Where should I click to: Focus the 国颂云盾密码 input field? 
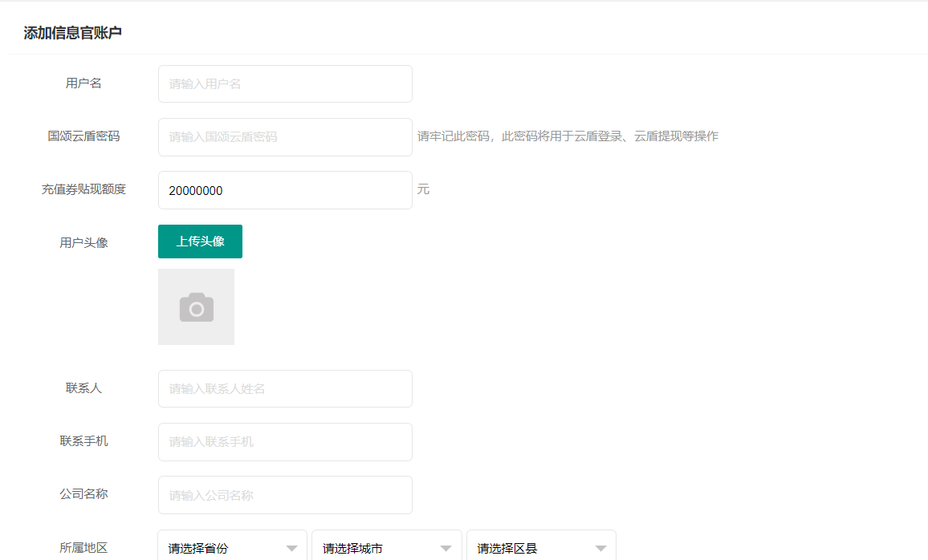coord(285,137)
